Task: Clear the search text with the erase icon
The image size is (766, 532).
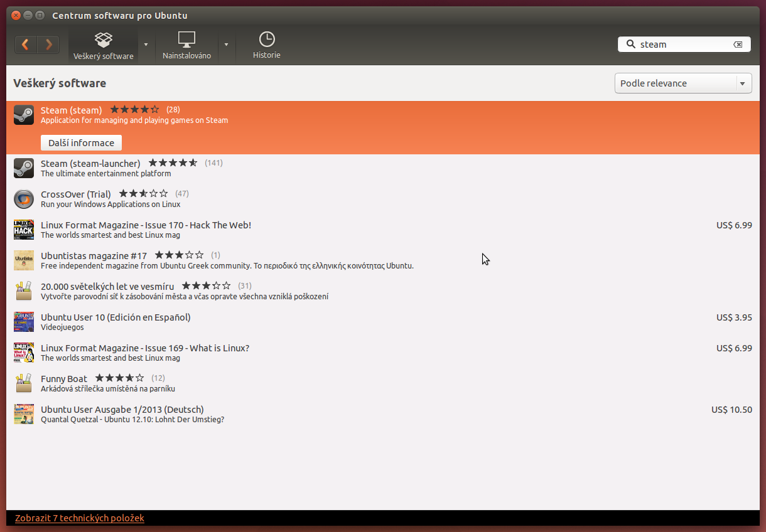Action: coord(738,45)
